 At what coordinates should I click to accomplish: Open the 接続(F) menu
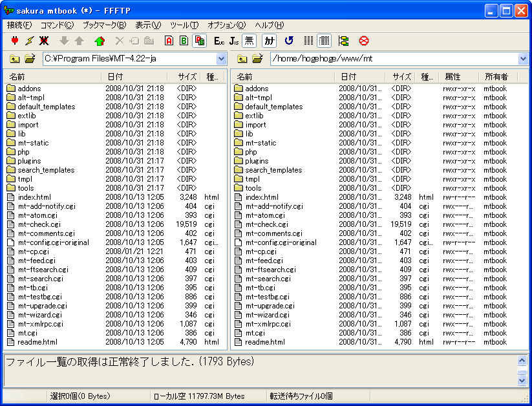click(x=19, y=25)
